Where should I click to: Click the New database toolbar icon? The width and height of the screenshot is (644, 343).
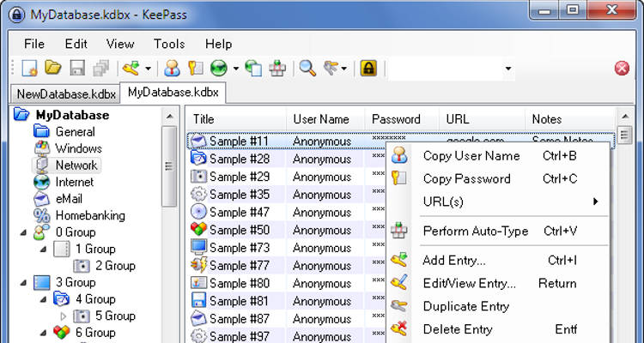[30, 68]
